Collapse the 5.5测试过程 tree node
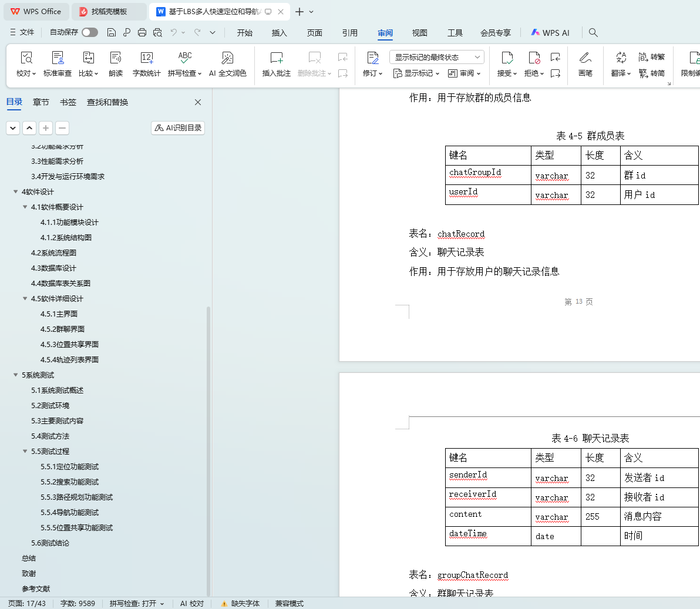This screenshot has height=609, width=700. click(25, 452)
